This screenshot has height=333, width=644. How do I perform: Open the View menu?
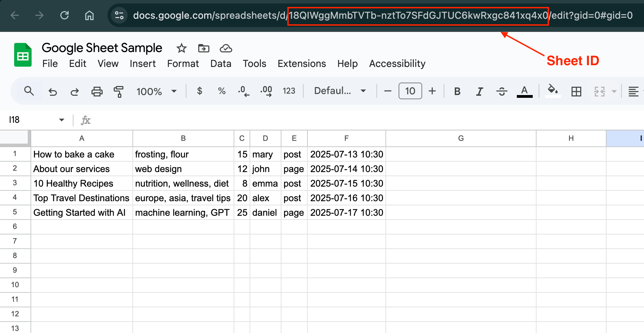108,63
